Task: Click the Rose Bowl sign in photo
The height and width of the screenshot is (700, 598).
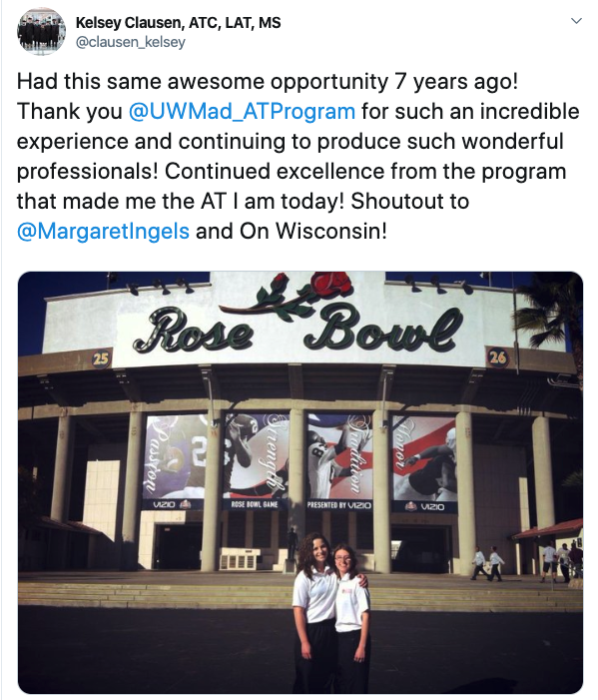Action: (298, 331)
